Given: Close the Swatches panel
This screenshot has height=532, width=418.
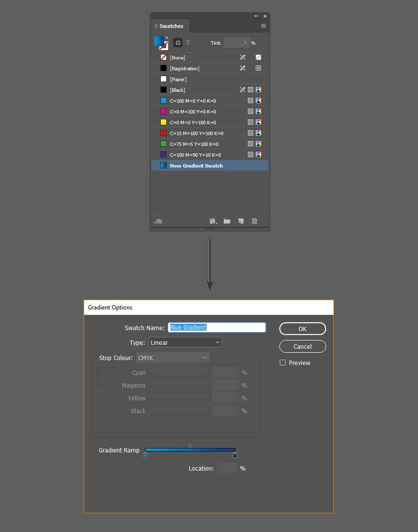Looking at the screenshot, I should point(265,16).
